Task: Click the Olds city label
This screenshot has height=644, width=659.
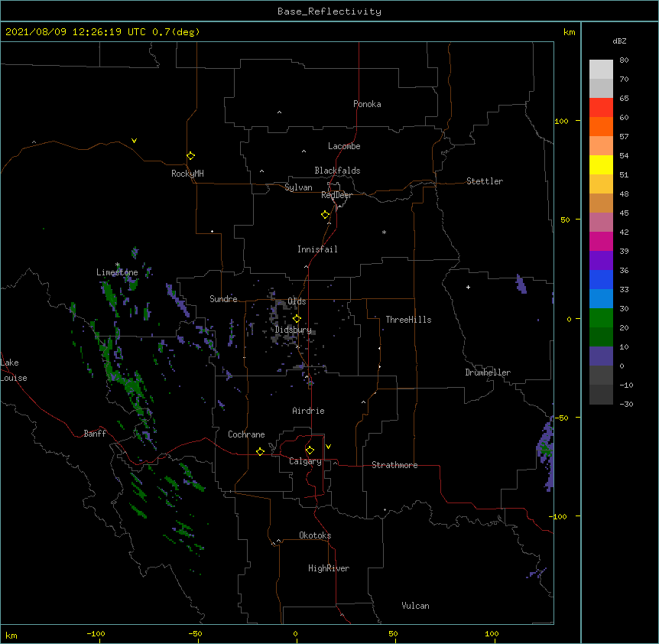Action: [297, 301]
